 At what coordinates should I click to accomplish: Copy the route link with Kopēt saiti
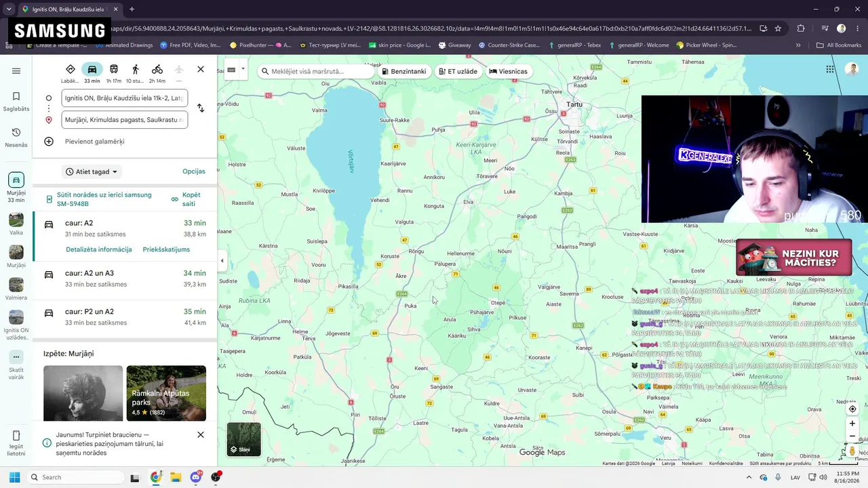(186, 199)
